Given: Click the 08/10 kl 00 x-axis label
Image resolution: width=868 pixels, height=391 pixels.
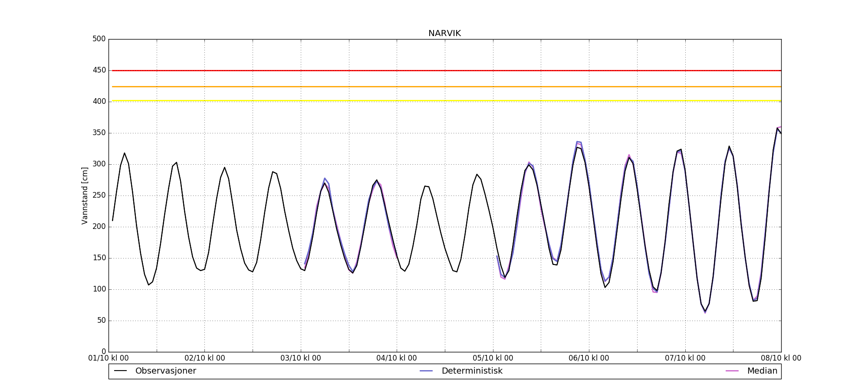Looking at the screenshot, I should [x=781, y=358].
